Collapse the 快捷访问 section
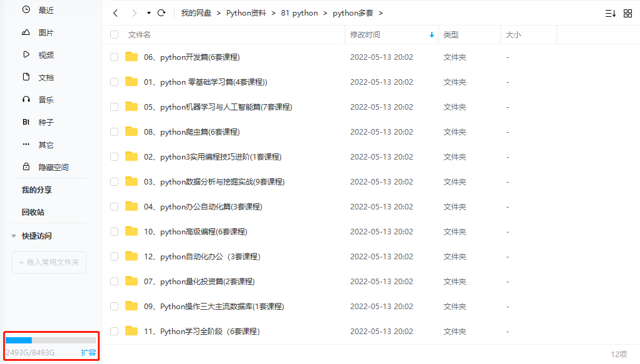Screen dimensions: 640x364 (14, 236)
